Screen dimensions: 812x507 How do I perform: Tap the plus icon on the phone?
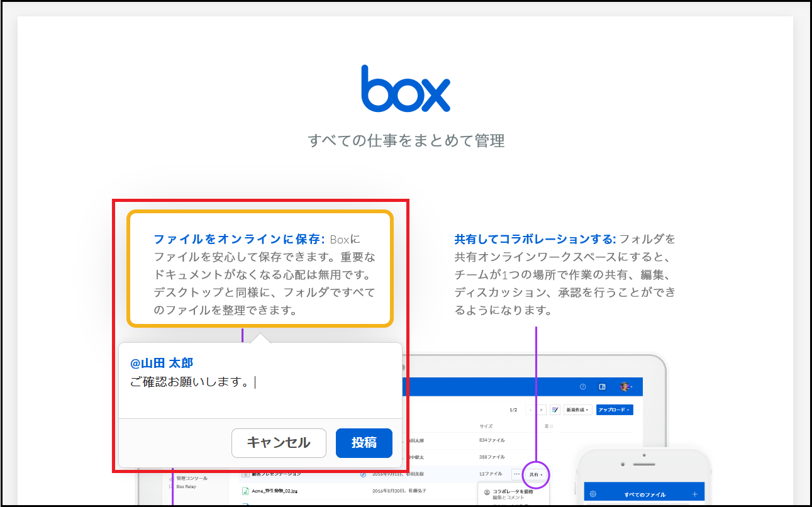click(x=694, y=494)
